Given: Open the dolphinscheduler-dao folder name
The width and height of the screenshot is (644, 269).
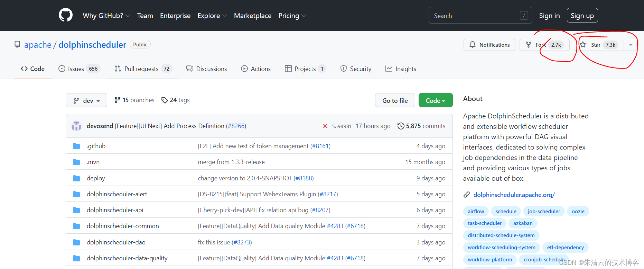Looking at the screenshot, I should pos(116,242).
